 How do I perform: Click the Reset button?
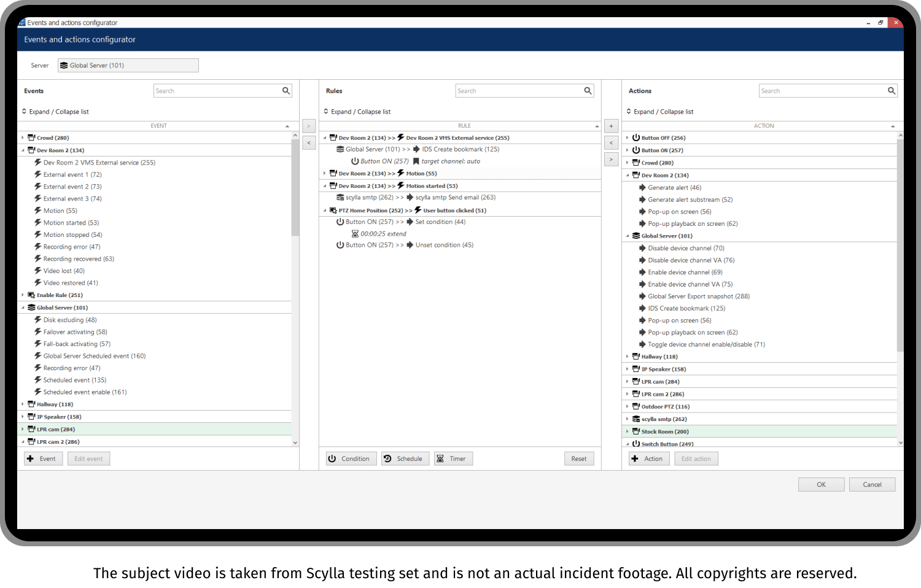click(x=579, y=458)
